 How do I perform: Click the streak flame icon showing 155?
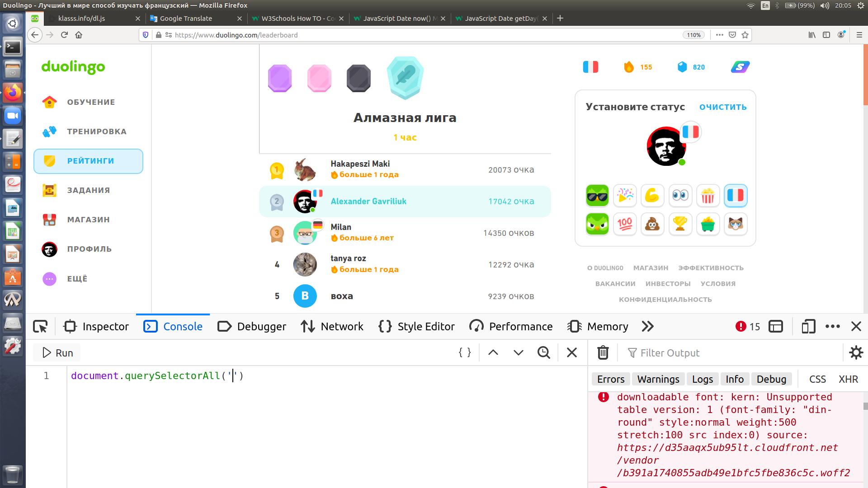point(629,67)
